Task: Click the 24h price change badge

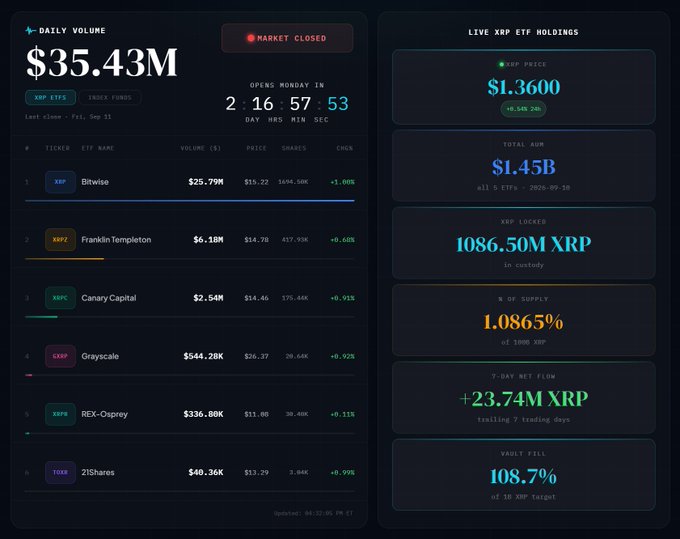Action: [523, 109]
